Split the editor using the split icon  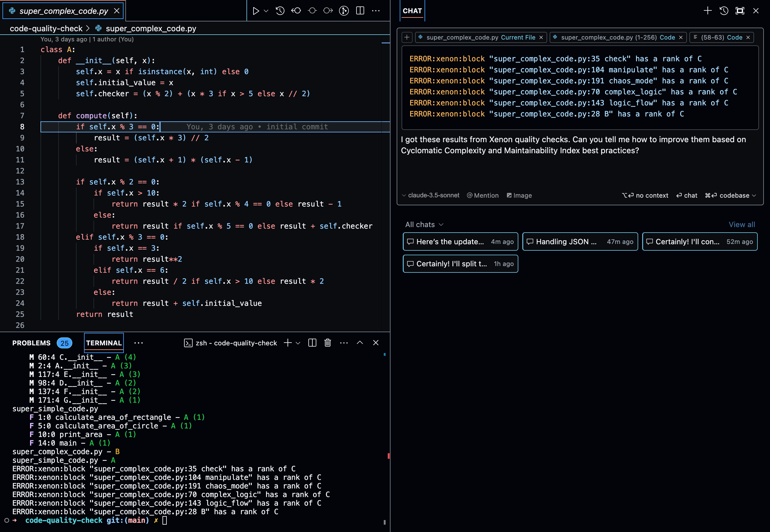(x=360, y=11)
